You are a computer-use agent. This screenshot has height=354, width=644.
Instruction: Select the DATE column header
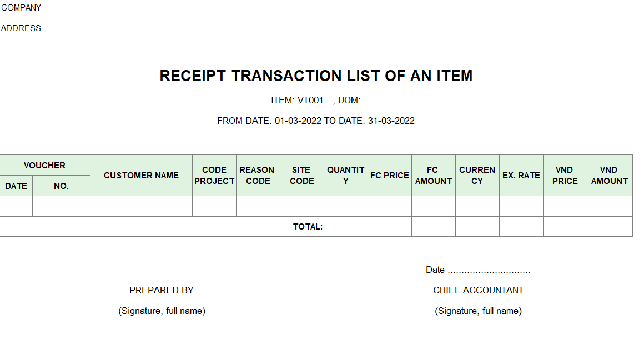(16, 186)
